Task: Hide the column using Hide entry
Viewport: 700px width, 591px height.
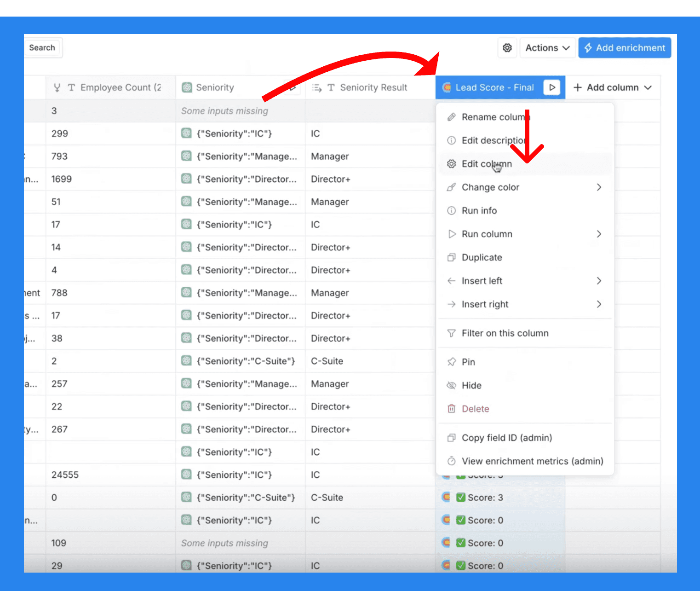Action: coord(525,385)
